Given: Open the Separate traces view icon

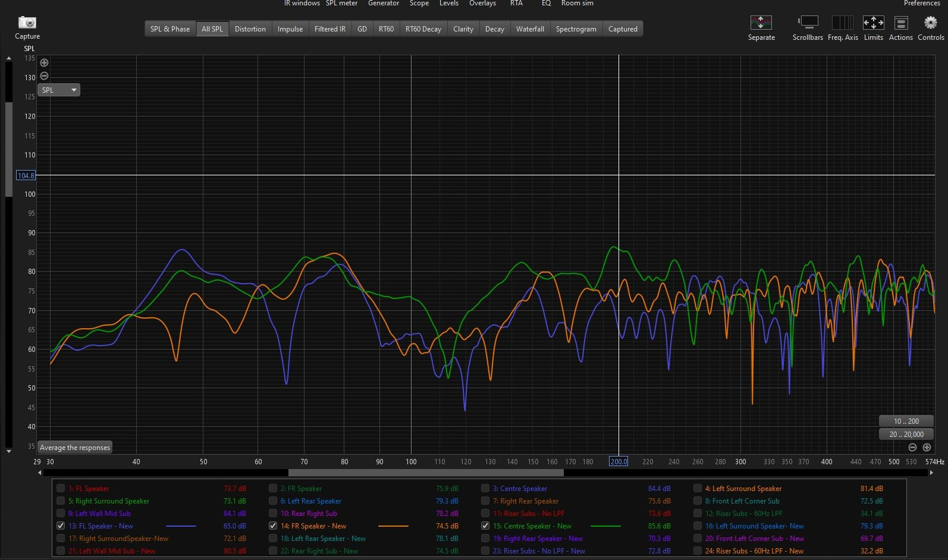Looking at the screenshot, I should [761, 23].
